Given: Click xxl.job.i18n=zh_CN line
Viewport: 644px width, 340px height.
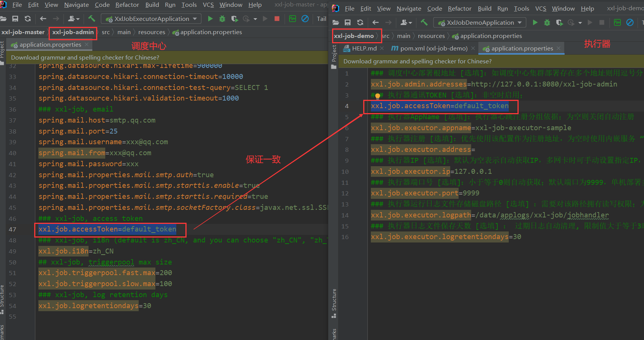Looking at the screenshot, I should (76, 251).
